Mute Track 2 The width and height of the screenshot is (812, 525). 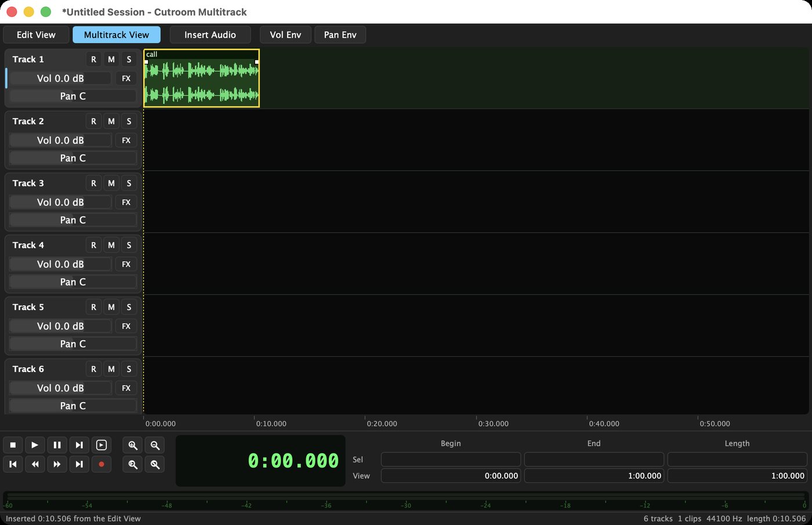(x=111, y=121)
